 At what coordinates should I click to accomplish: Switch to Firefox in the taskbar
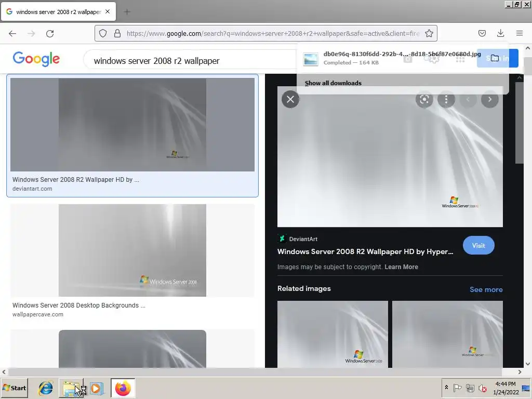(123, 388)
